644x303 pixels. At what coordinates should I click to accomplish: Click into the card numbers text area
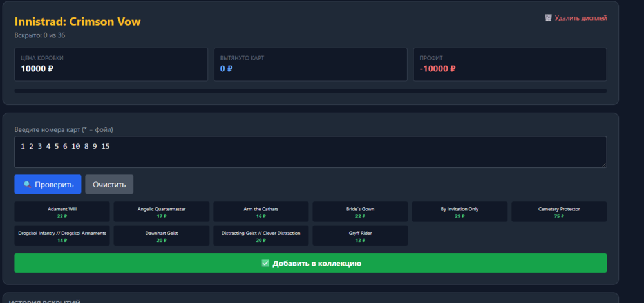(x=310, y=152)
